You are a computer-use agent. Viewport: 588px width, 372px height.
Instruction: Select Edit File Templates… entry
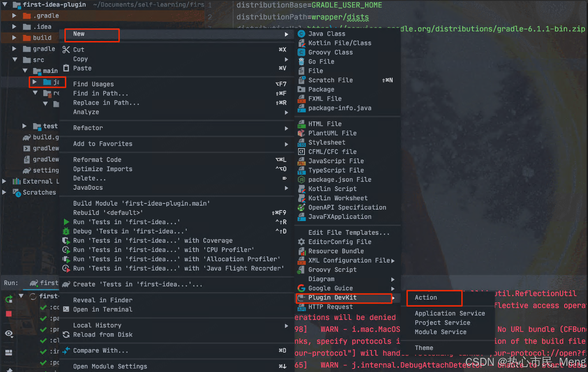(x=347, y=233)
